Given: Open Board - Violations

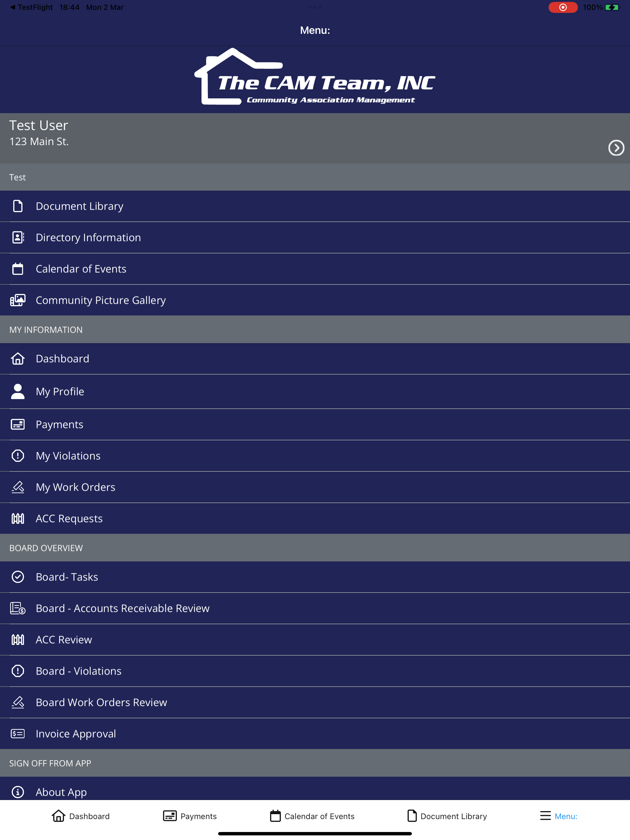Looking at the screenshot, I should (315, 671).
